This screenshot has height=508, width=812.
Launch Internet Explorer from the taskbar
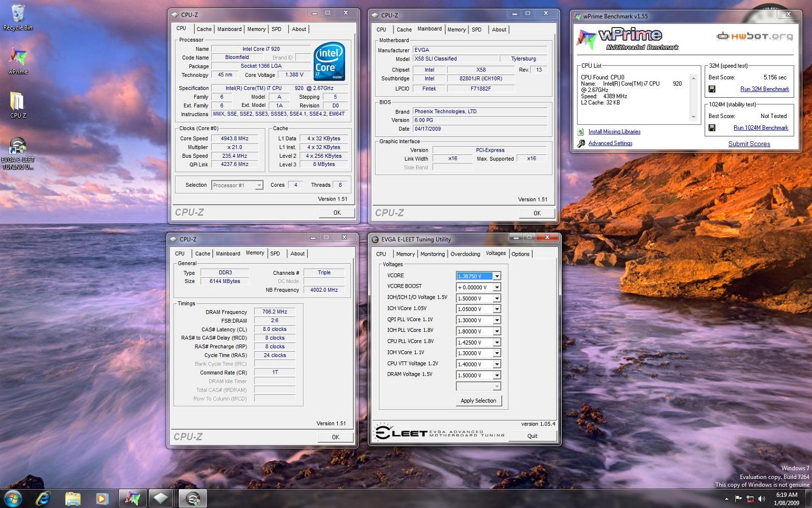click(x=43, y=498)
